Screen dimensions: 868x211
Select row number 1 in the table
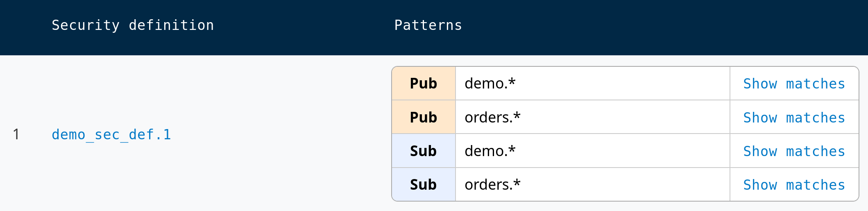[16, 134]
